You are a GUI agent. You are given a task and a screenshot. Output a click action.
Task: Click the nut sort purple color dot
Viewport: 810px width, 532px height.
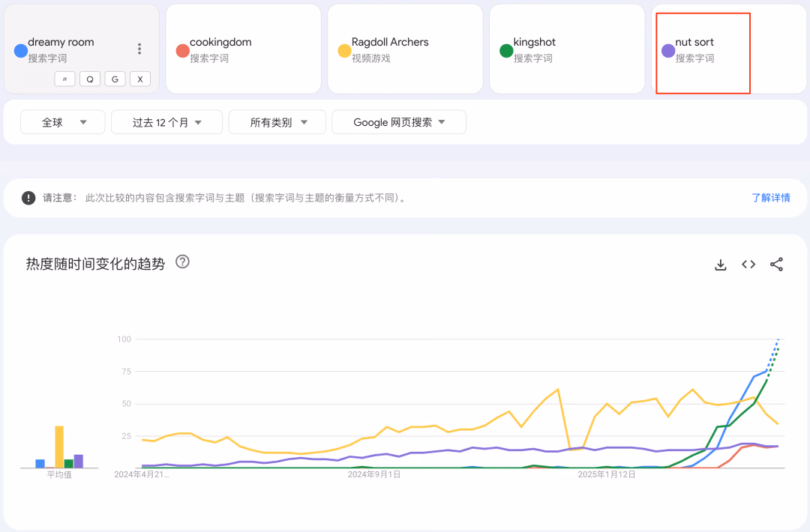coord(668,50)
